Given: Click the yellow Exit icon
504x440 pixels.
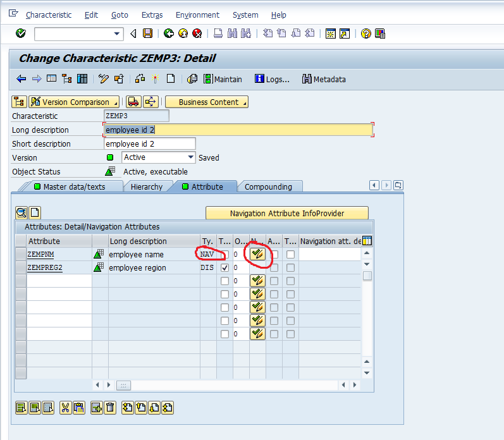Looking at the screenshot, I should 183,34.
